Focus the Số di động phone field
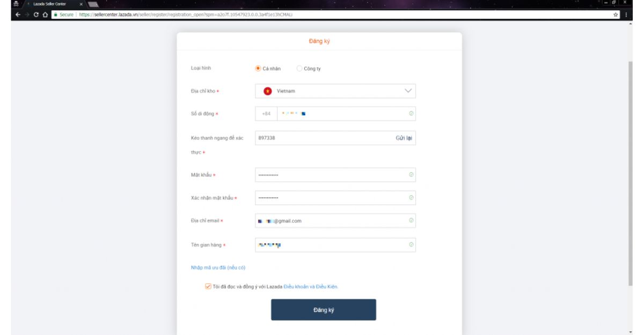 click(x=346, y=114)
